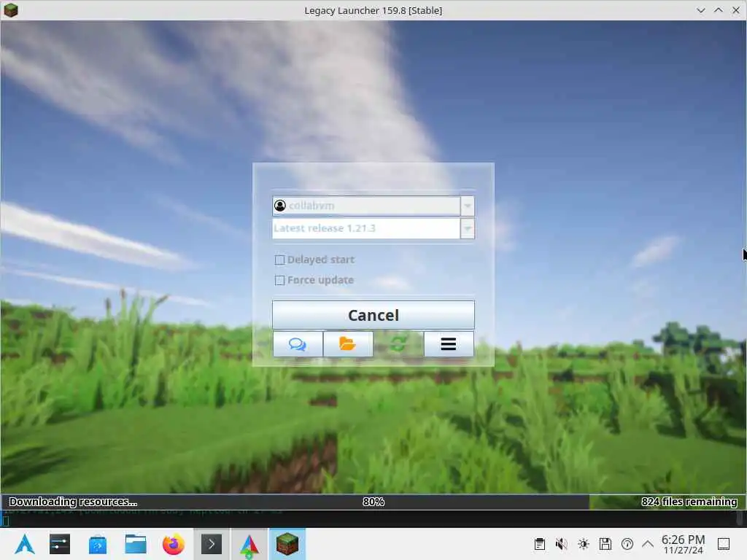747x560 pixels.
Task: Click the Latest release 1.21.3 field
Action: pos(366,228)
